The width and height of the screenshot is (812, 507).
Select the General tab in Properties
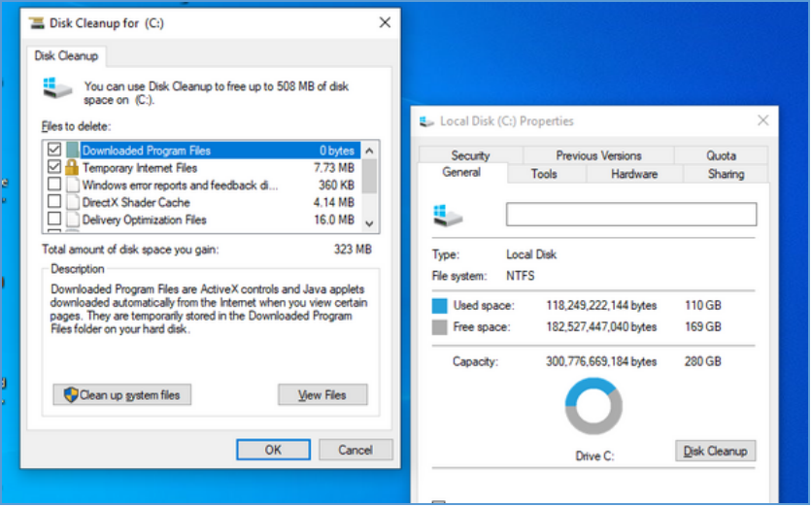(x=461, y=173)
